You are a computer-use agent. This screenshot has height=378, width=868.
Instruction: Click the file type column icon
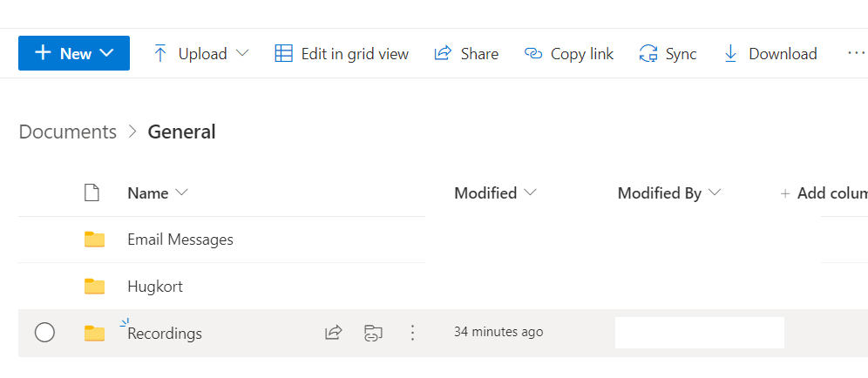92,193
